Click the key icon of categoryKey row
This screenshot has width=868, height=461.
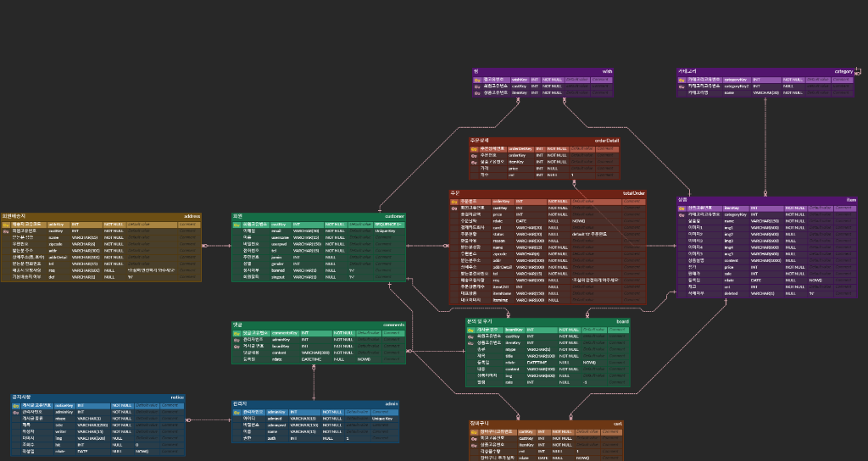[682, 81]
